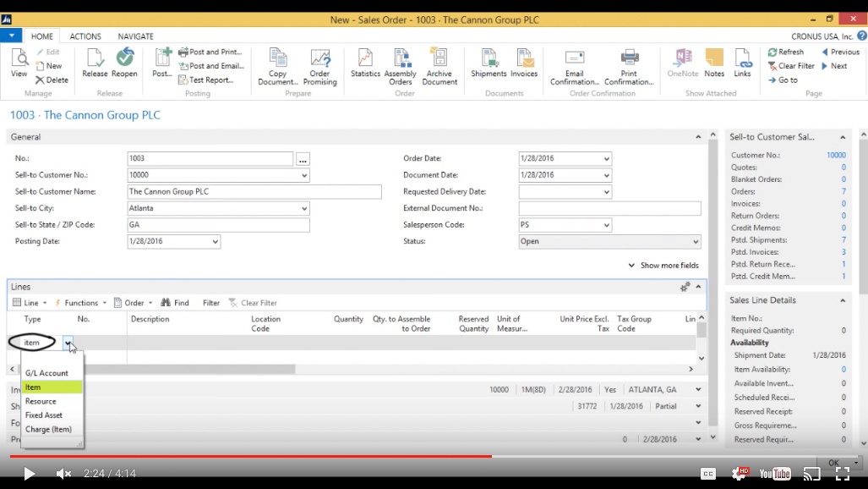Open Document Date dropdown
The width and height of the screenshot is (868, 489).
pyautogui.click(x=606, y=175)
